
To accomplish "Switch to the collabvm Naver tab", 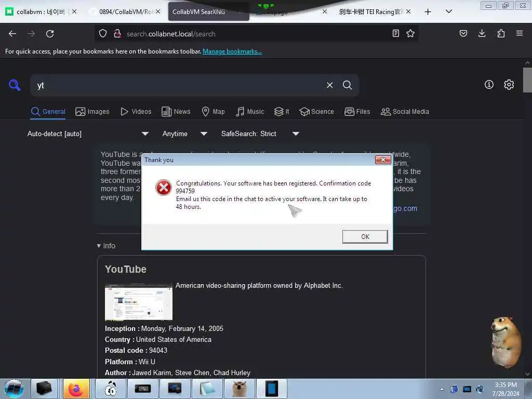I will [x=41, y=12].
